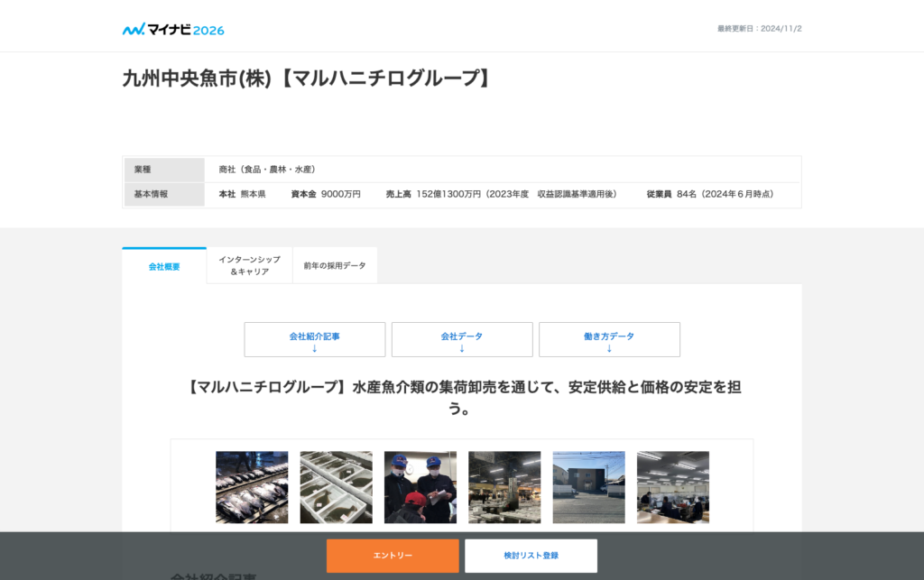924x580 pixels.
Task: Jump to the 働き方データ section
Action: tap(609, 339)
